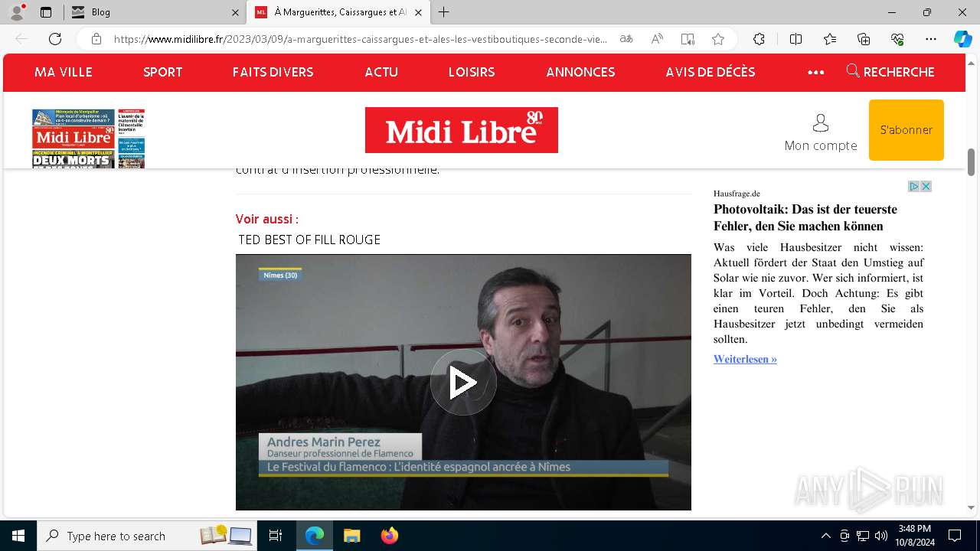This screenshot has height=551, width=980.
Task: Open a new browser tab
Action: pos(444,12)
